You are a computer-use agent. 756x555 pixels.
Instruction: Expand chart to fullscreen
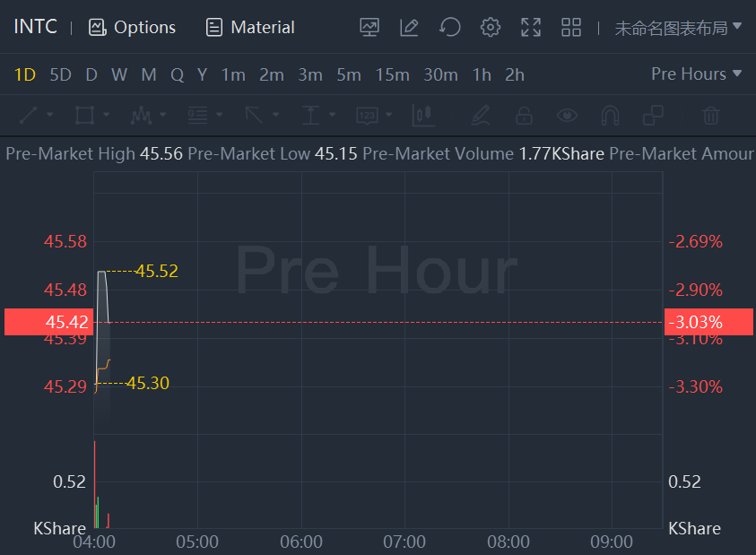(x=531, y=27)
